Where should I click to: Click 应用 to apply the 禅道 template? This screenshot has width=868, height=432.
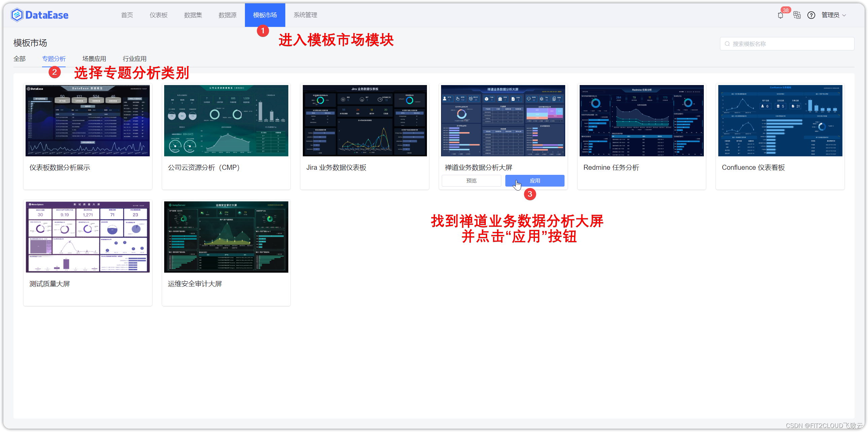click(x=534, y=181)
